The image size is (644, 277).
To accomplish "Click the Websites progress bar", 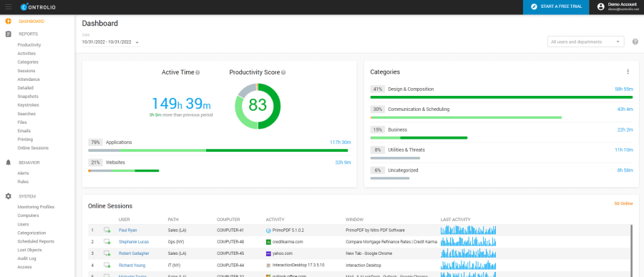I will click(124, 170).
